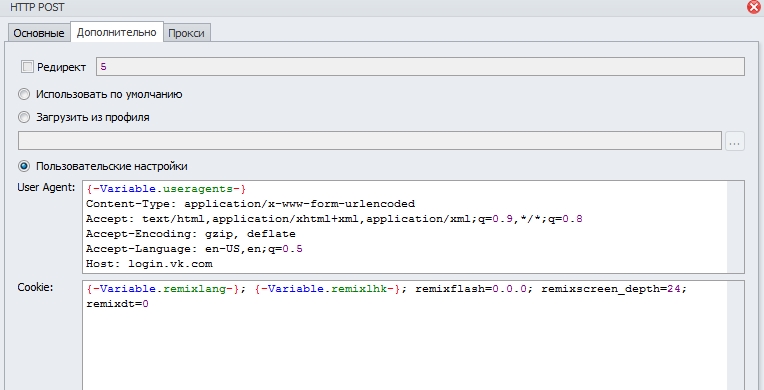Click the Редирект count field showing 5
Viewport: 764px width, 390px height.
tap(420, 67)
